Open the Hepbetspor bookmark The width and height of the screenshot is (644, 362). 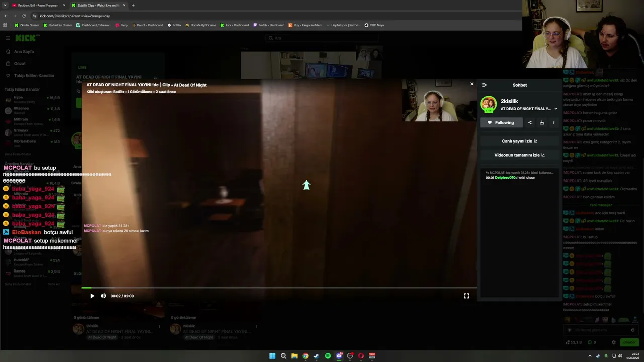point(343,25)
